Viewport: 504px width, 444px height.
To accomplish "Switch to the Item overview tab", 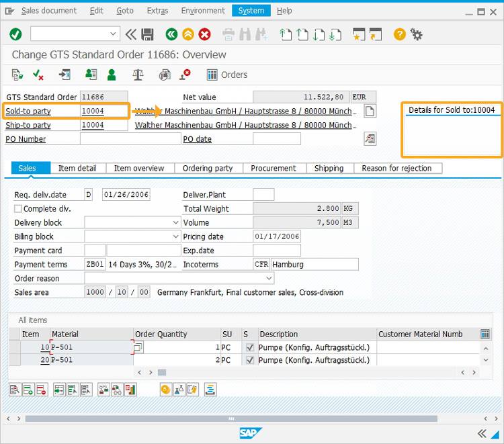I will [x=140, y=168].
